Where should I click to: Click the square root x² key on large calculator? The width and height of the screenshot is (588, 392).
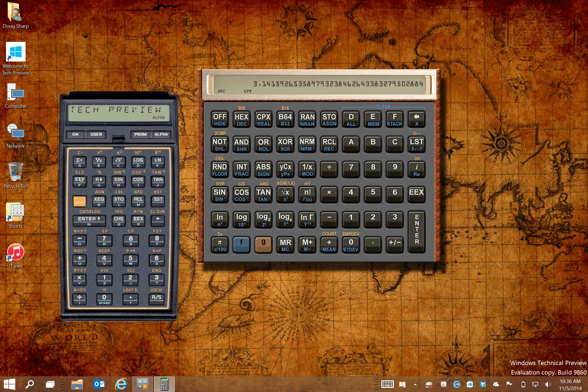coord(285,195)
